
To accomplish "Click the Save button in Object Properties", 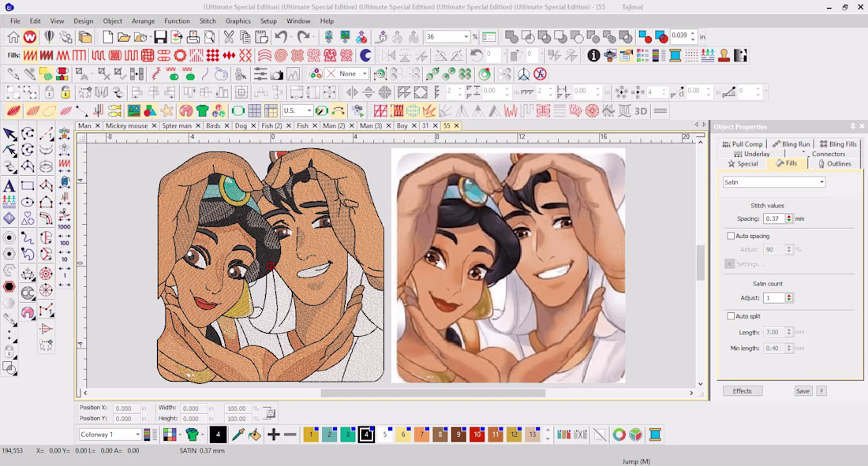I will (x=803, y=391).
